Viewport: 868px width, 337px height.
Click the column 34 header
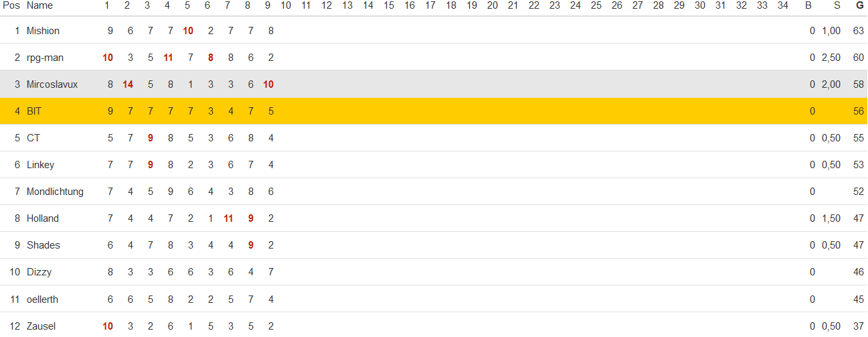(x=783, y=6)
